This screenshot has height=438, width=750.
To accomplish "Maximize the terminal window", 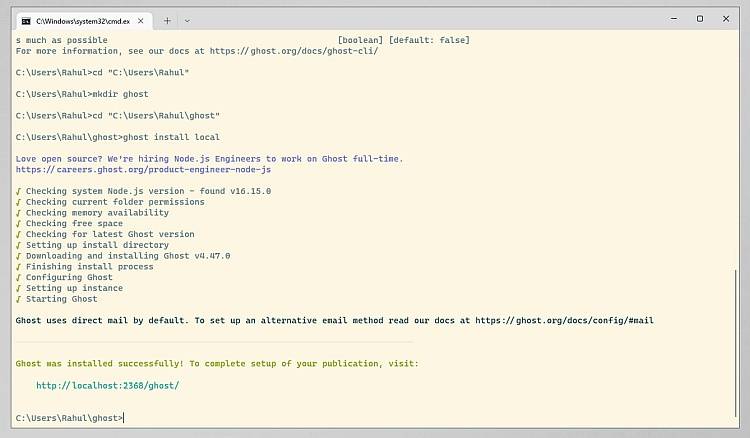I will [700, 19].
